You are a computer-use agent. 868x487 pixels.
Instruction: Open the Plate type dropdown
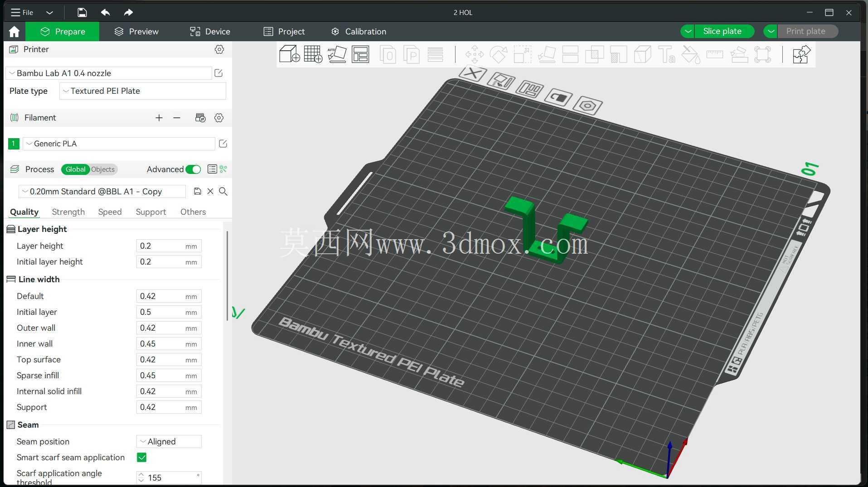point(143,91)
